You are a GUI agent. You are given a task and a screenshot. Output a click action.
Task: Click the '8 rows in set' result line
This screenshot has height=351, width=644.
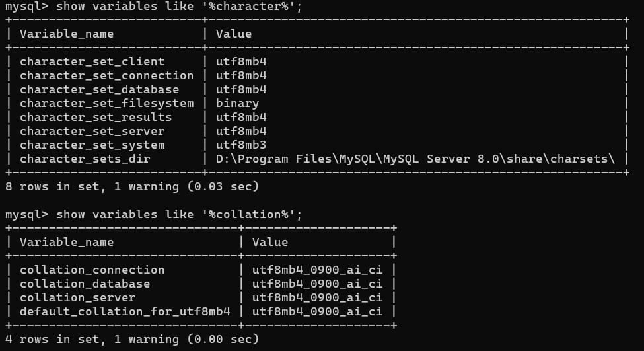coord(131,186)
